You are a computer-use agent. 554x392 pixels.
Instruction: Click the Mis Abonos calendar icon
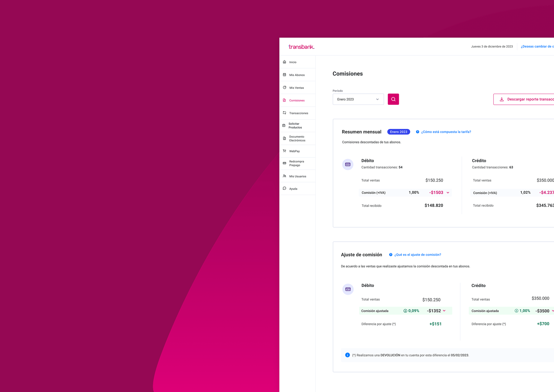click(285, 75)
